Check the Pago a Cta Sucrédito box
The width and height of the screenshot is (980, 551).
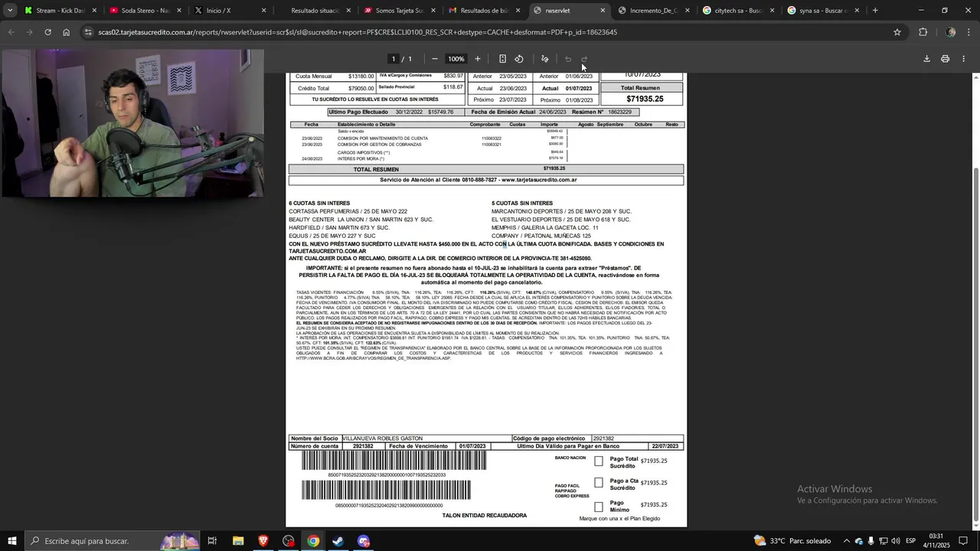[599, 483]
